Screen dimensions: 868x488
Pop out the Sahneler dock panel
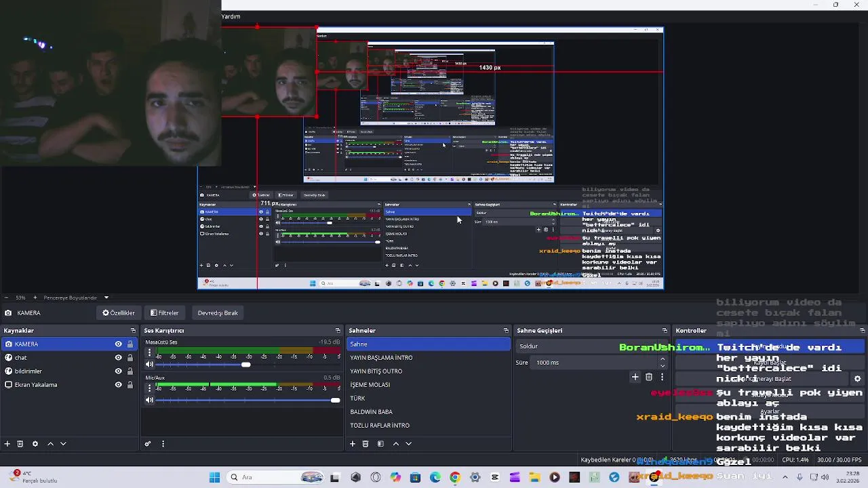pyautogui.click(x=506, y=331)
